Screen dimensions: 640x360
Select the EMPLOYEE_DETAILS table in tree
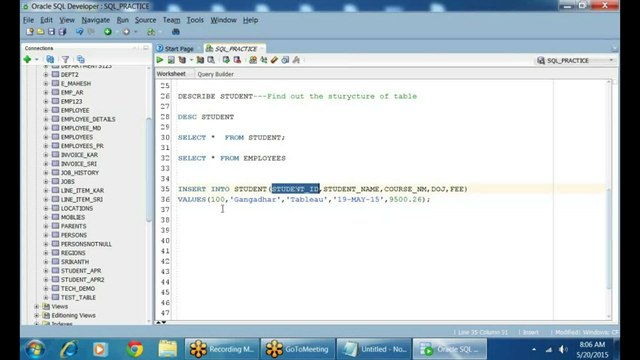pyautogui.click(x=88, y=119)
